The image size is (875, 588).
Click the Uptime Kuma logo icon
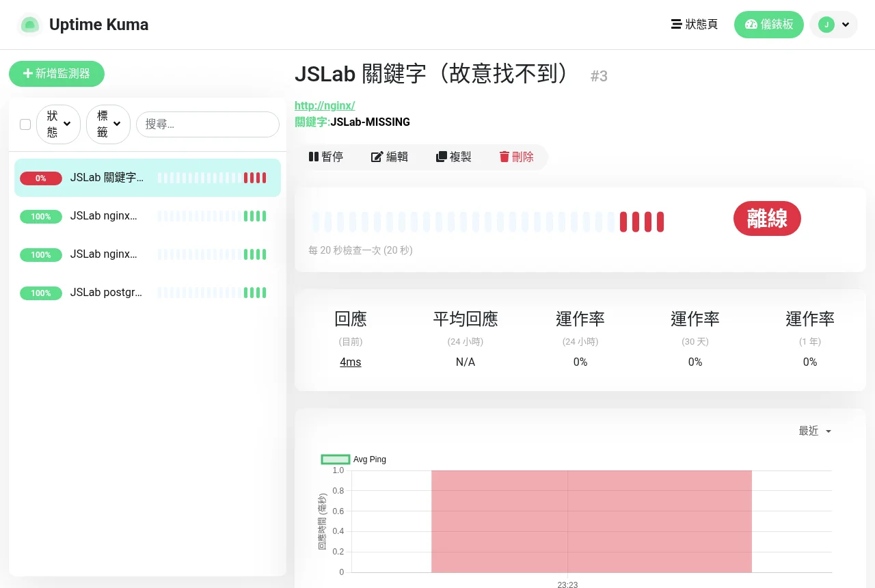[29, 25]
